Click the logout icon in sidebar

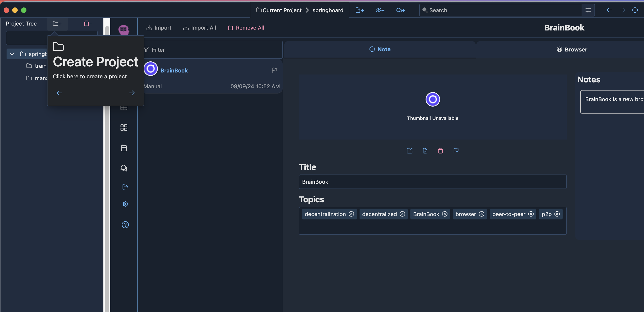coord(125,187)
